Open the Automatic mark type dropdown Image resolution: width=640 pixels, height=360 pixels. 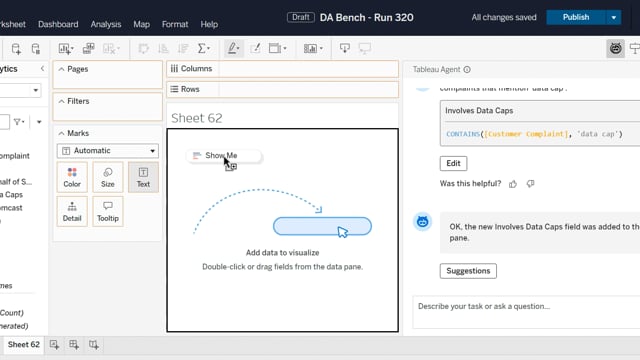click(x=108, y=151)
